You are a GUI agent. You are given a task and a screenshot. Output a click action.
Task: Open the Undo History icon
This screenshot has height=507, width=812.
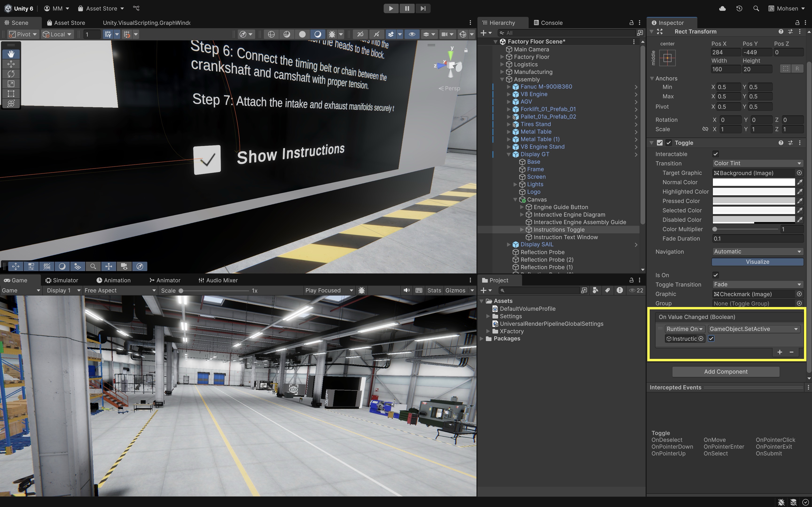[x=739, y=8]
